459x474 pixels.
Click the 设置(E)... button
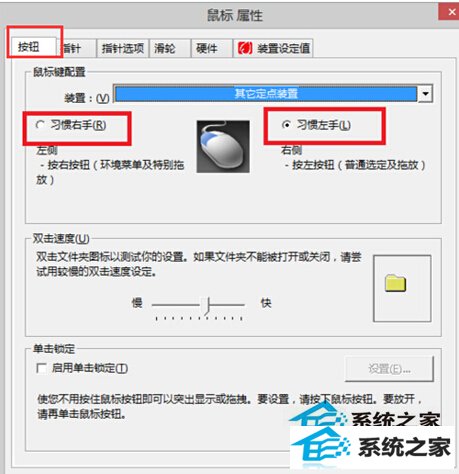389,369
